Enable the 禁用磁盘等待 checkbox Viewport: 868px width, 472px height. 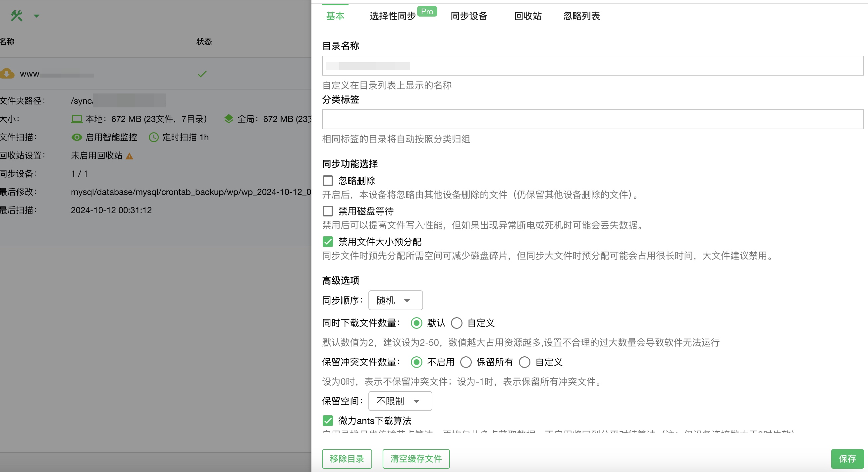328,211
